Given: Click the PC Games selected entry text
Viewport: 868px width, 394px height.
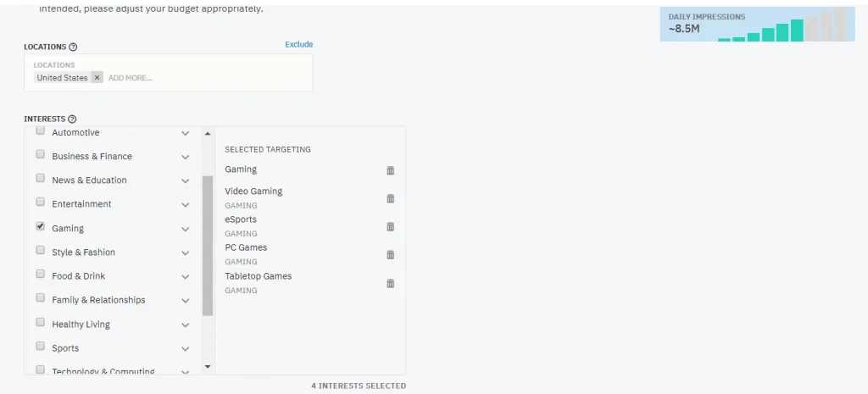Looking at the screenshot, I should point(246,247).
